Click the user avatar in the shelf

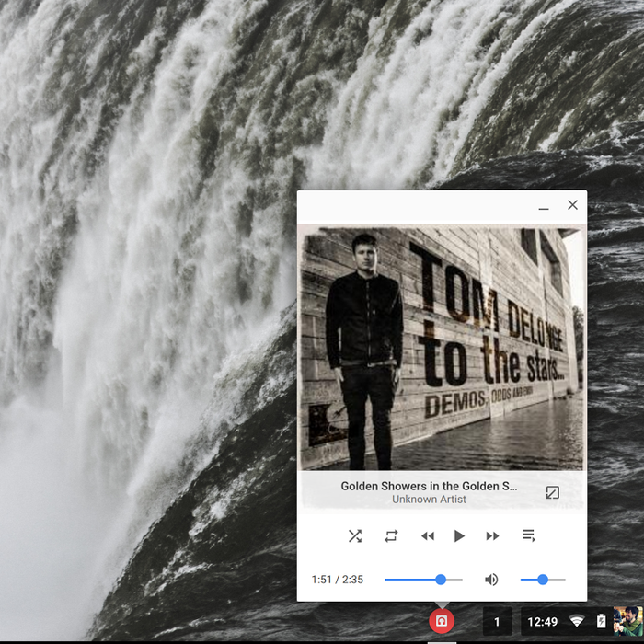click(x=627, y=621)
